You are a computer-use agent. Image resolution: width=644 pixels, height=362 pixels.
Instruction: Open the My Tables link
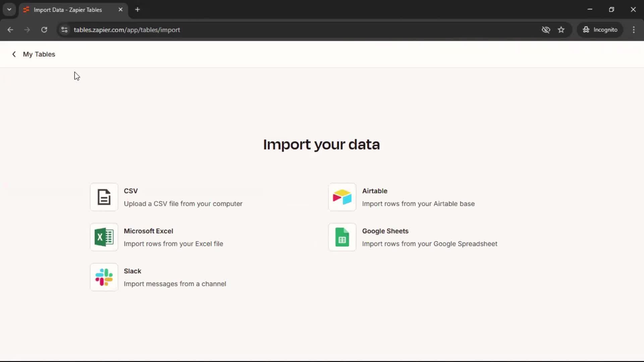click(x=39, y=54)
